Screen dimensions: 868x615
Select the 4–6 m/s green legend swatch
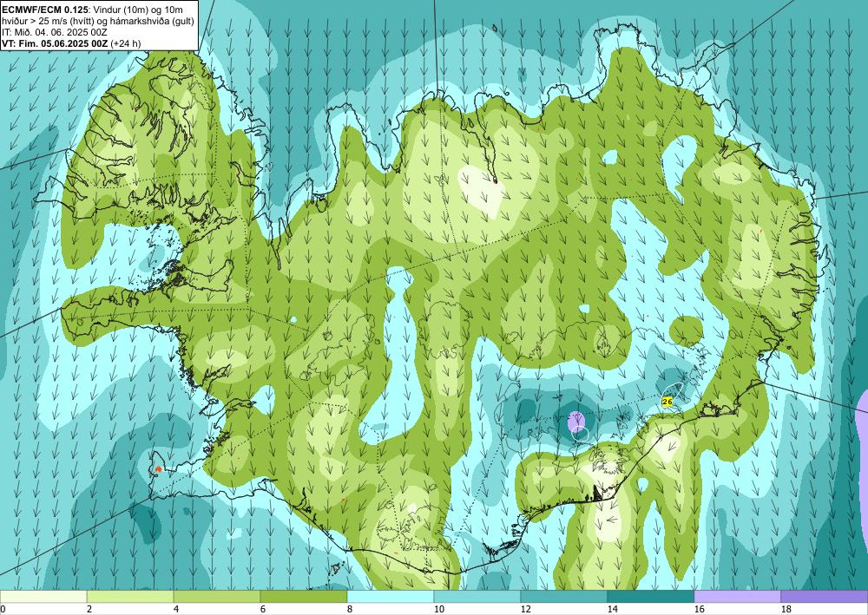point(217,596)
